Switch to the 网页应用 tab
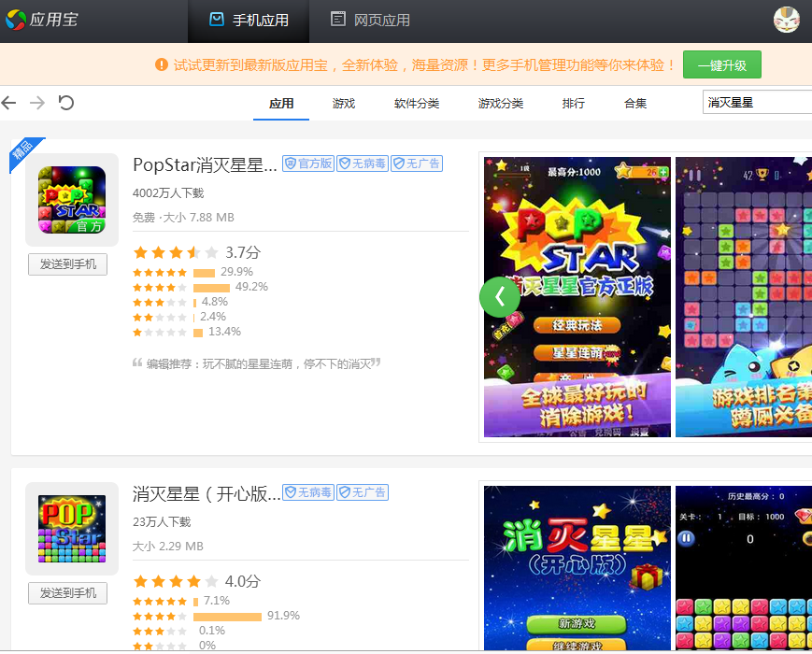 (371, 21)
